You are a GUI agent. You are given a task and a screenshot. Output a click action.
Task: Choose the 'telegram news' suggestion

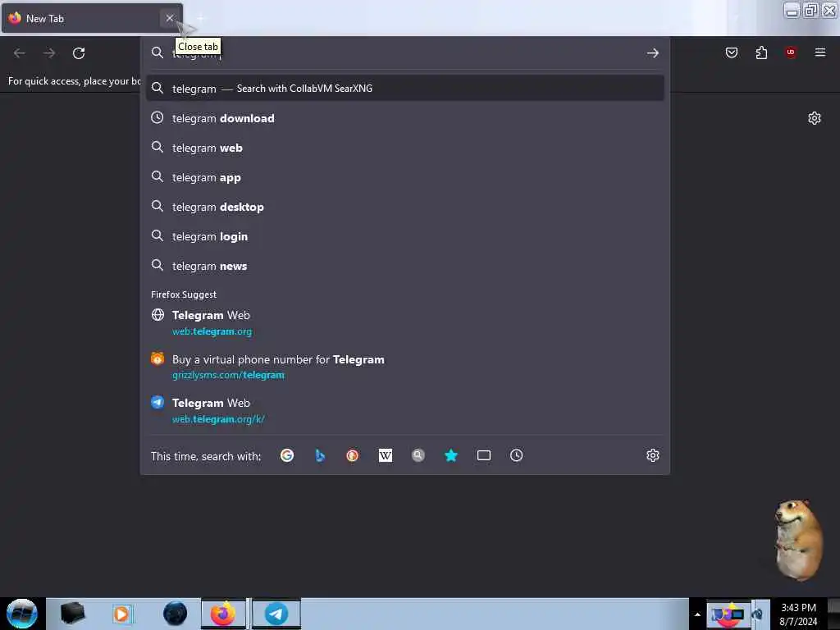pos(405,265)
